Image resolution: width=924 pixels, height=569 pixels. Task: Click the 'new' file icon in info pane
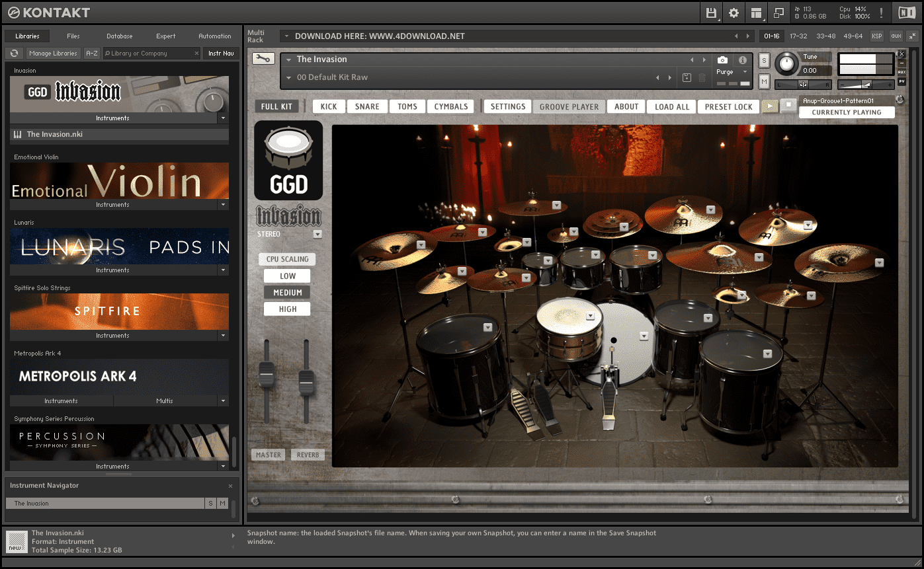tap(15, 541)
